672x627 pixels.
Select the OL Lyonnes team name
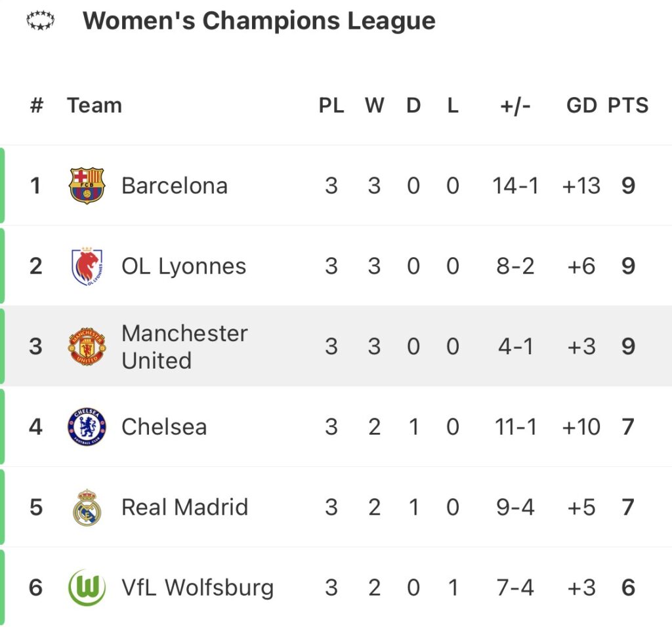(184, 266)
